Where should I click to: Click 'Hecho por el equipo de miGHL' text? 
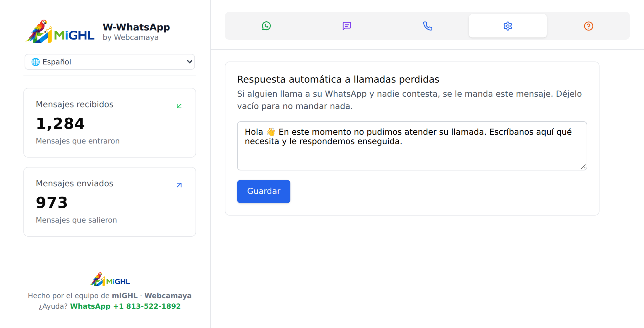[x=83, y=295]
